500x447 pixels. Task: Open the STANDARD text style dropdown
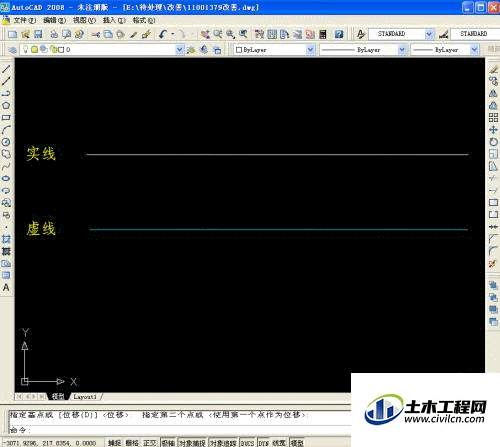click(x=429, y=34)
